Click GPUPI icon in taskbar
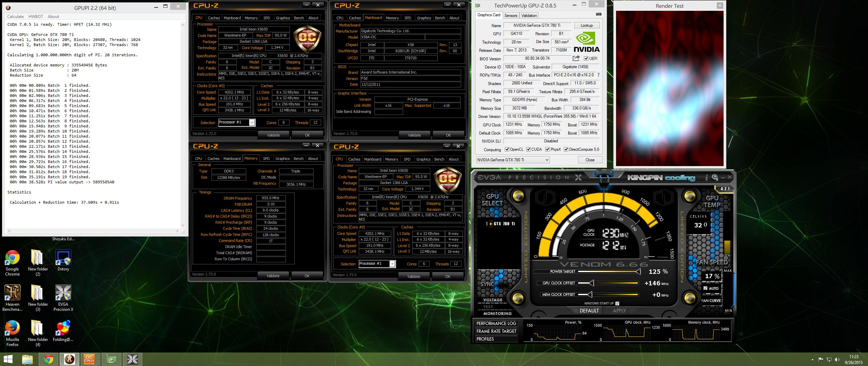 pyautogui.click(x=70, y=359)
